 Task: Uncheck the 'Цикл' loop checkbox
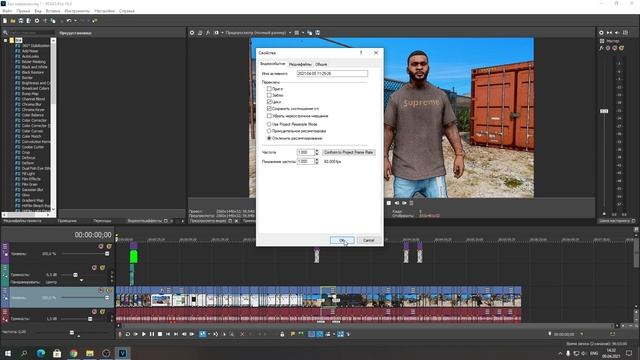pyautogui.click(x=269, y=101)
